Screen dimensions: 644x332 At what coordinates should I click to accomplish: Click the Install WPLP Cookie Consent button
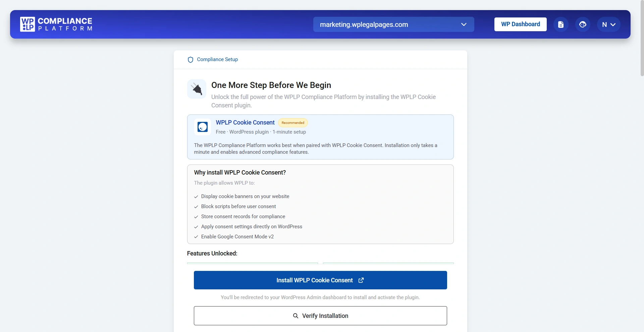[x=320, y=280]
